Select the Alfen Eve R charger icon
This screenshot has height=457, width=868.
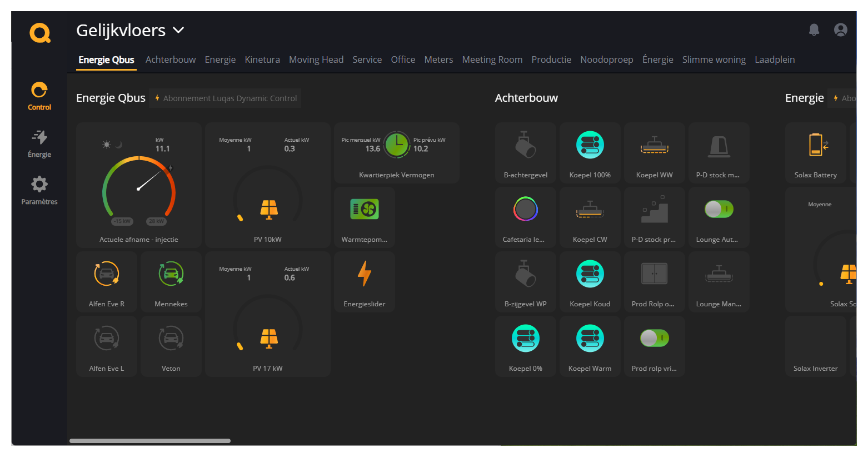tap(107, 274)
